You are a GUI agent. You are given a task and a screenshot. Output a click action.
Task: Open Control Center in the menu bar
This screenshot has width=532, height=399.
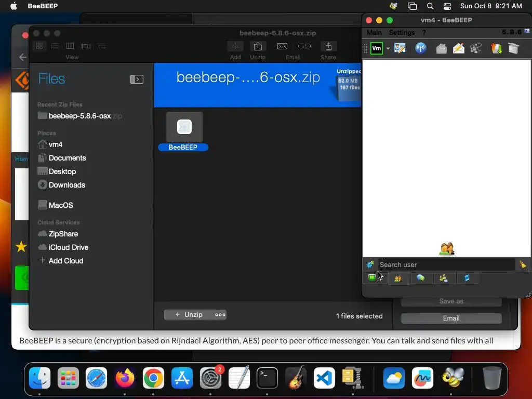click(447, 6)
